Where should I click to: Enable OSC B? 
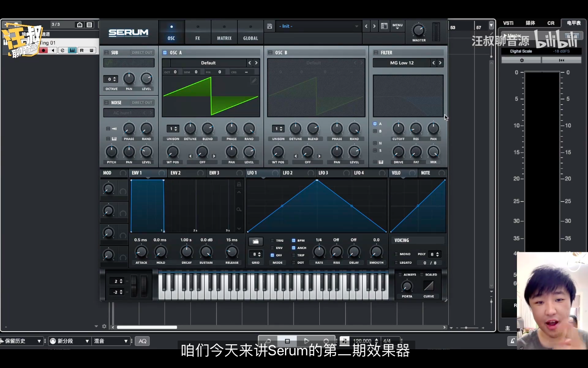[x=270, y=53]
